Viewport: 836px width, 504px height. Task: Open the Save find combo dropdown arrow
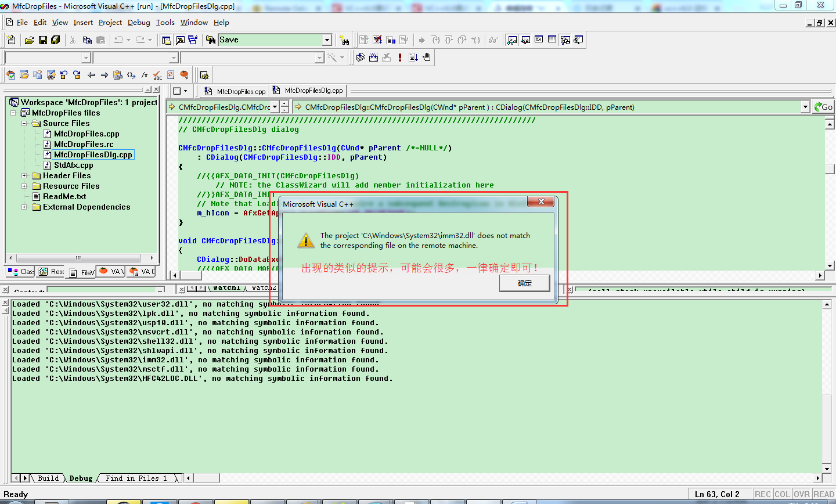(327, 40)
